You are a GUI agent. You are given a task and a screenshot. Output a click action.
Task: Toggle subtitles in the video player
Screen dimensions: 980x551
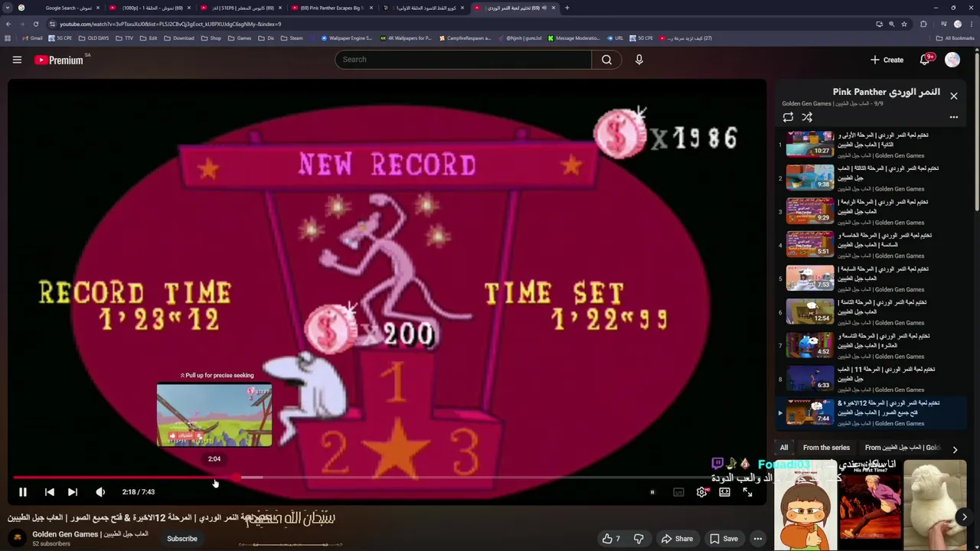click(678, 492)
